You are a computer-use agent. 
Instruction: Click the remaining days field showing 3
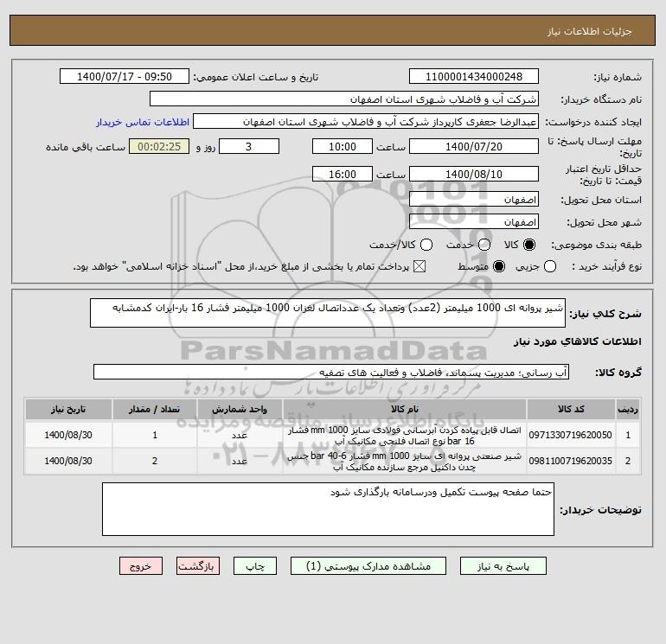click(249, 146)
